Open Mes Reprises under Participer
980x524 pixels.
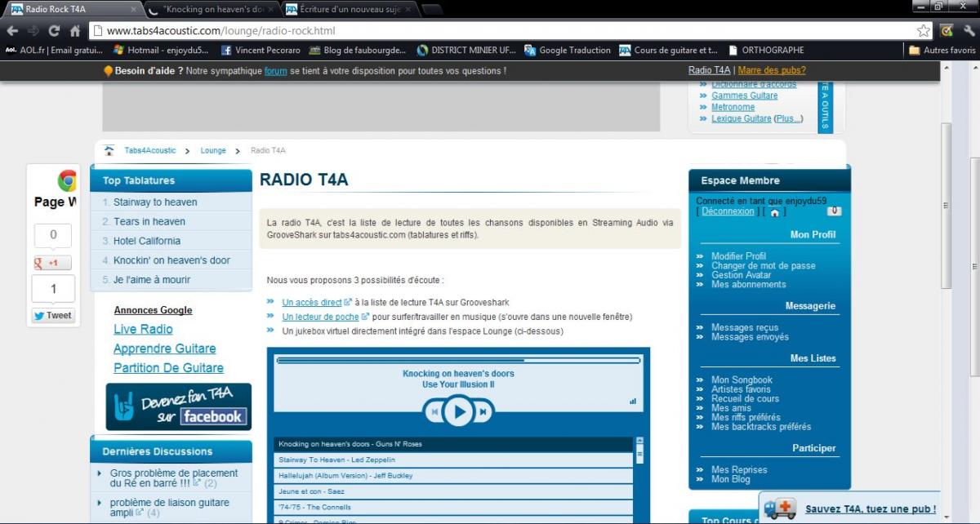point(739,470)
